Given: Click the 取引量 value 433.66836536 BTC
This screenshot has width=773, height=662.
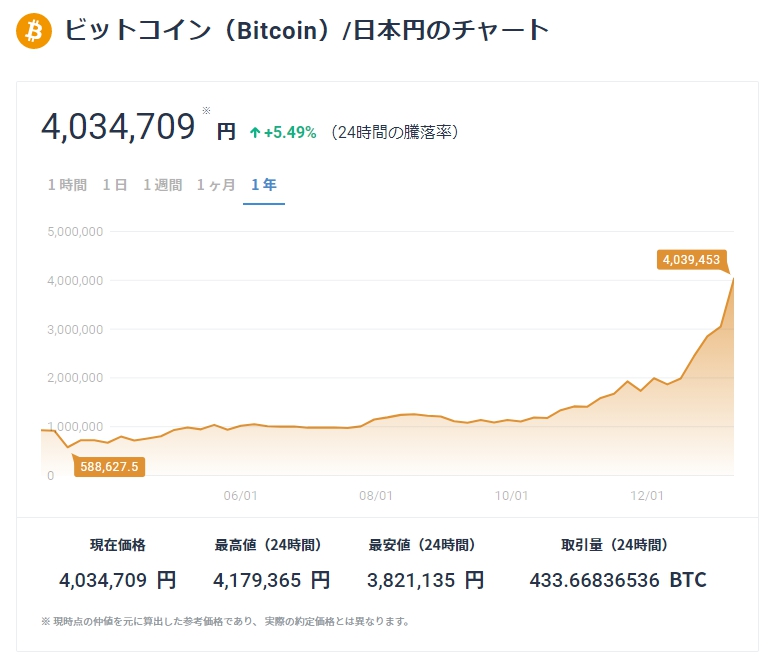Looking at the screenshot, I should coord(617,580).
